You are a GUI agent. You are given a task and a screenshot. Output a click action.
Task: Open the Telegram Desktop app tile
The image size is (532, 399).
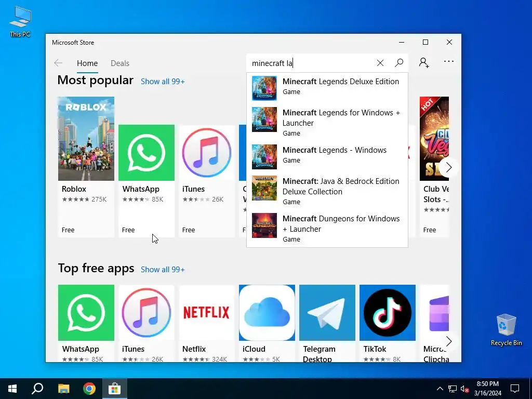tap(327, 322)
